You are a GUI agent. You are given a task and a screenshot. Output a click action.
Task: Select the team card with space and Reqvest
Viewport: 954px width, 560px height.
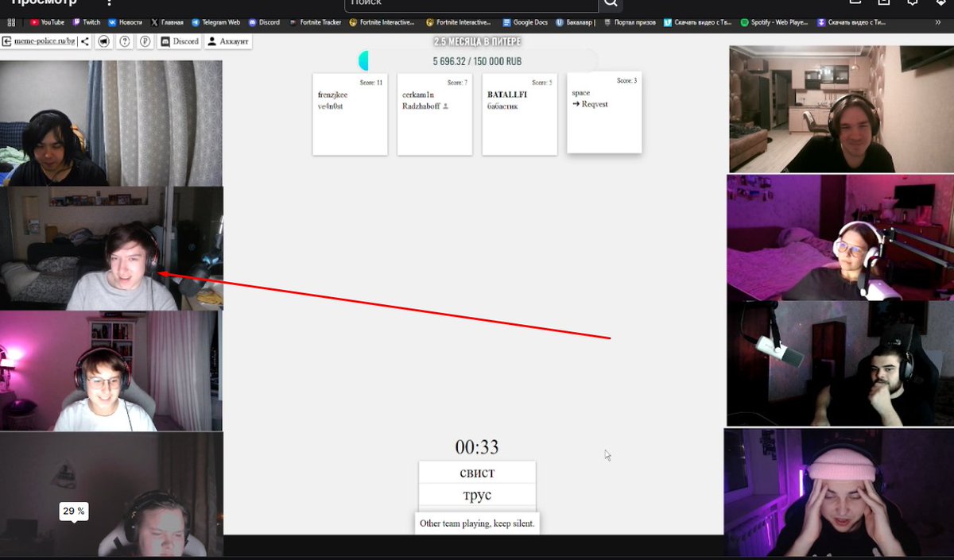604,112
